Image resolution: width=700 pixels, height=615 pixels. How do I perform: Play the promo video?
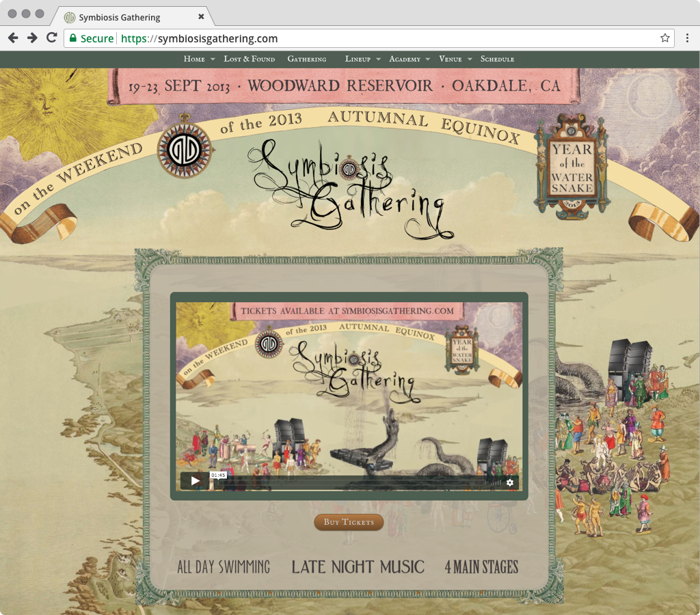195,480
